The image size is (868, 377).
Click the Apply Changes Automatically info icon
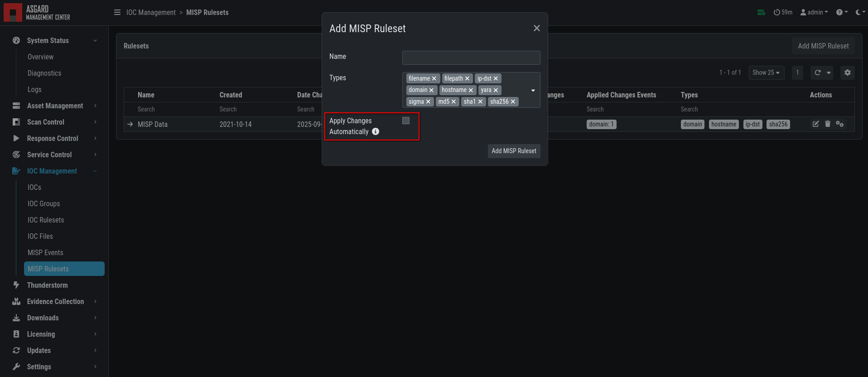376,131
